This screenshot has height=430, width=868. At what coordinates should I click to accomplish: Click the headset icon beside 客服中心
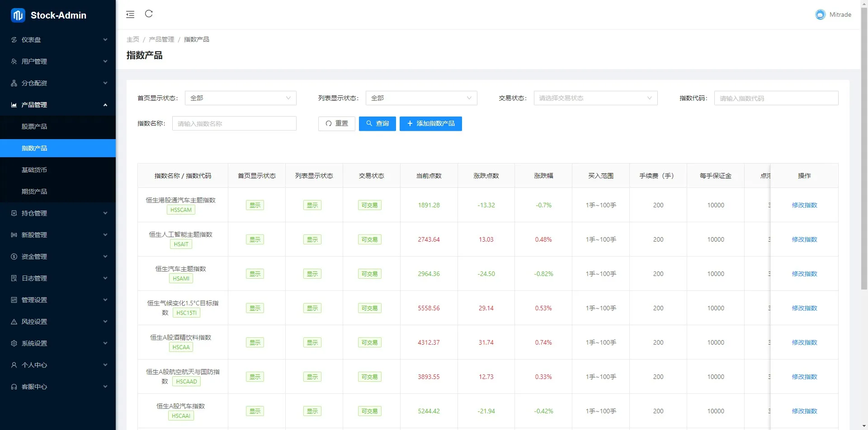tap(14, 387)
